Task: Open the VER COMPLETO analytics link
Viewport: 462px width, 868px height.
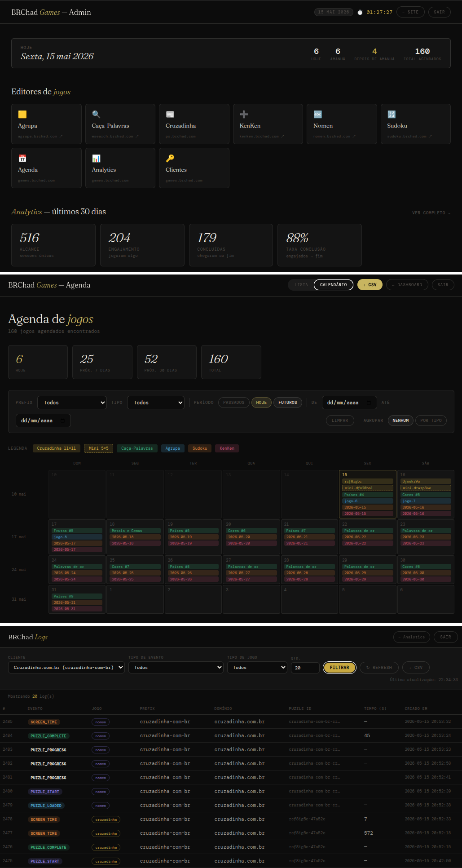Action: click(431, 213)
